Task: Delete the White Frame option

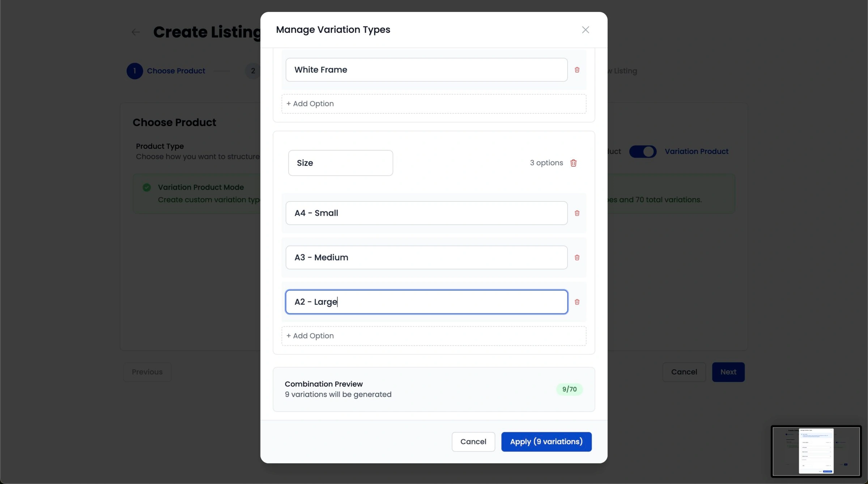Action: 577,70
